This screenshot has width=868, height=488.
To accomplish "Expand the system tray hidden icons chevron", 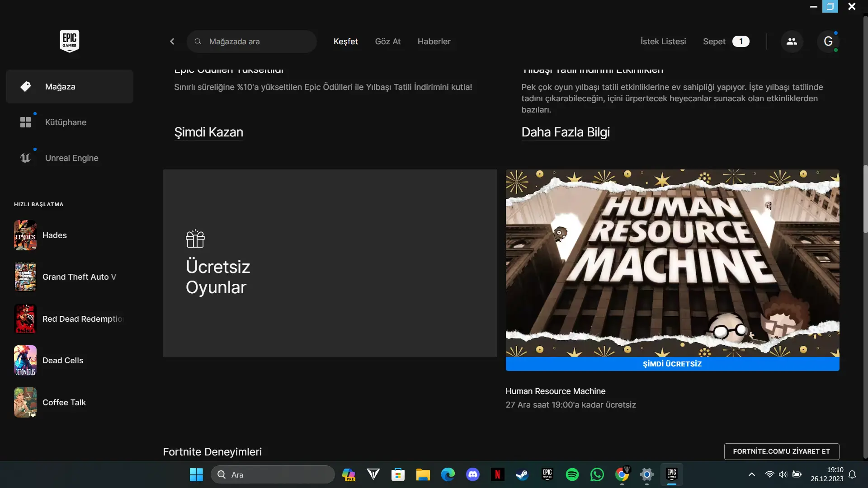I will pos(752,474).
